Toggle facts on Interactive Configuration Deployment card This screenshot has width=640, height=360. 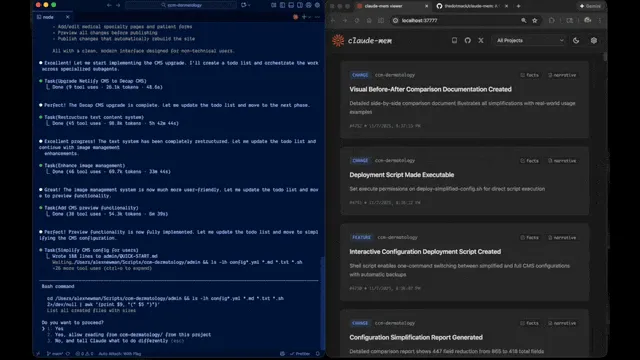click(530, 238)
